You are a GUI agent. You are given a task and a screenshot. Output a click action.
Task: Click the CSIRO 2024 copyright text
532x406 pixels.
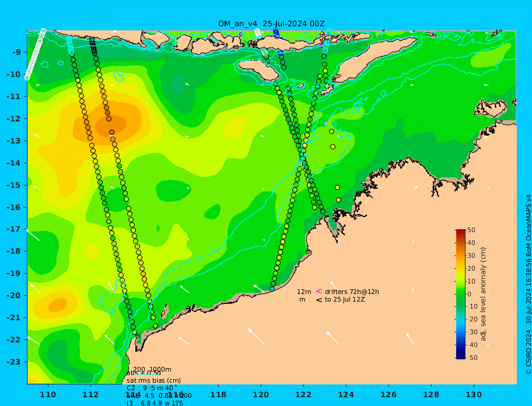click(x=528, y=285)
